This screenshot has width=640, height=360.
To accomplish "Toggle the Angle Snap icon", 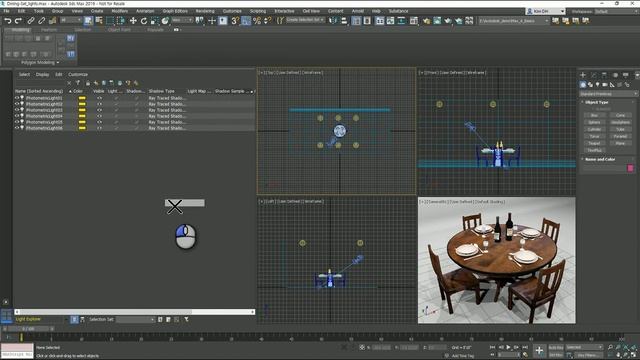I will [246, 20].
